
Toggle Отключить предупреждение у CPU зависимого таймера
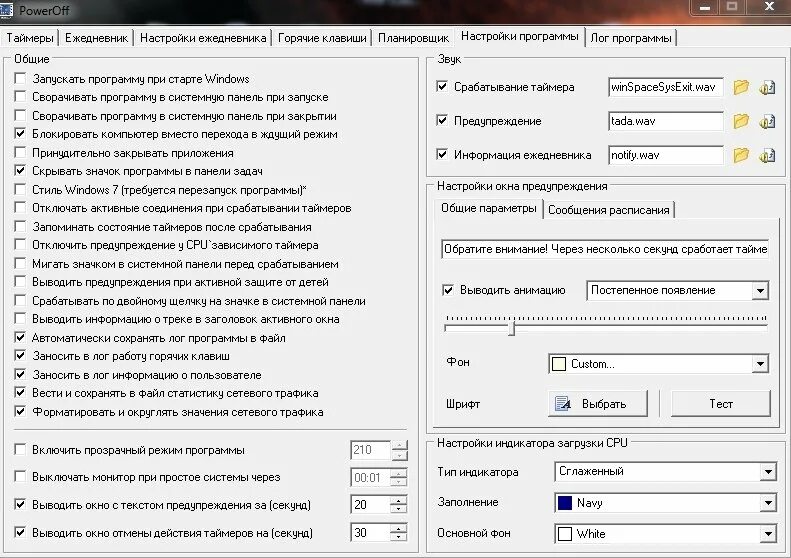[x=20, y=245]
